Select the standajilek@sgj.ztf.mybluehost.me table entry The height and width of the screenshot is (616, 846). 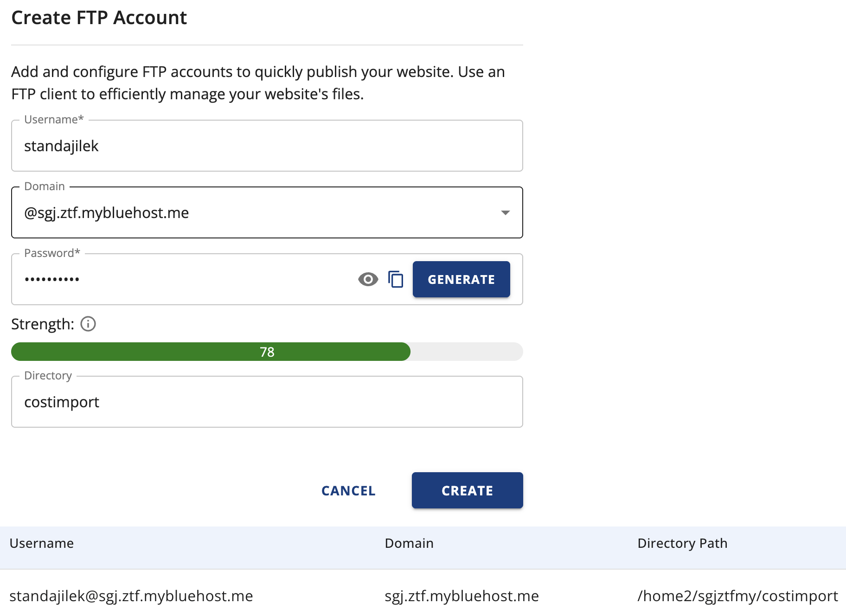(x=131, y=596)
